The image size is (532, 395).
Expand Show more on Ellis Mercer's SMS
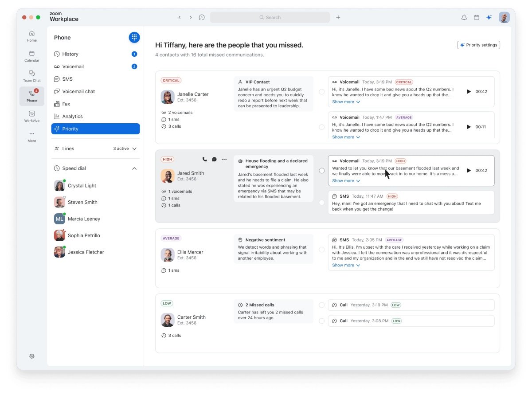point(346,265)
